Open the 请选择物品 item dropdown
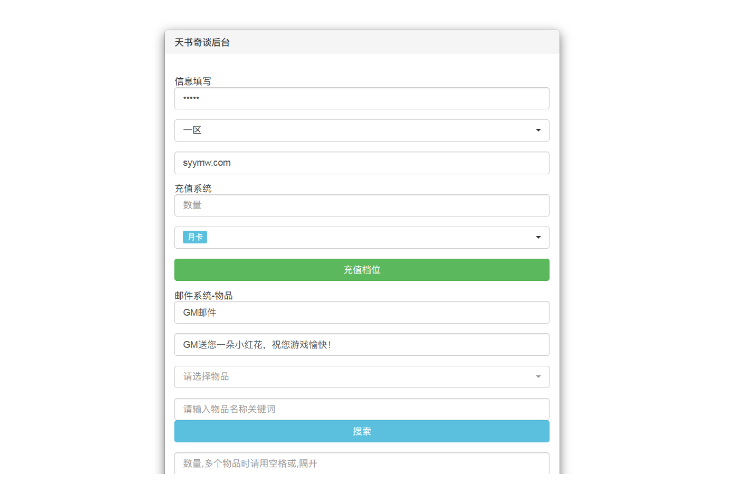The height and width of the screenshot is (483, 730). [x=361, y=377]
